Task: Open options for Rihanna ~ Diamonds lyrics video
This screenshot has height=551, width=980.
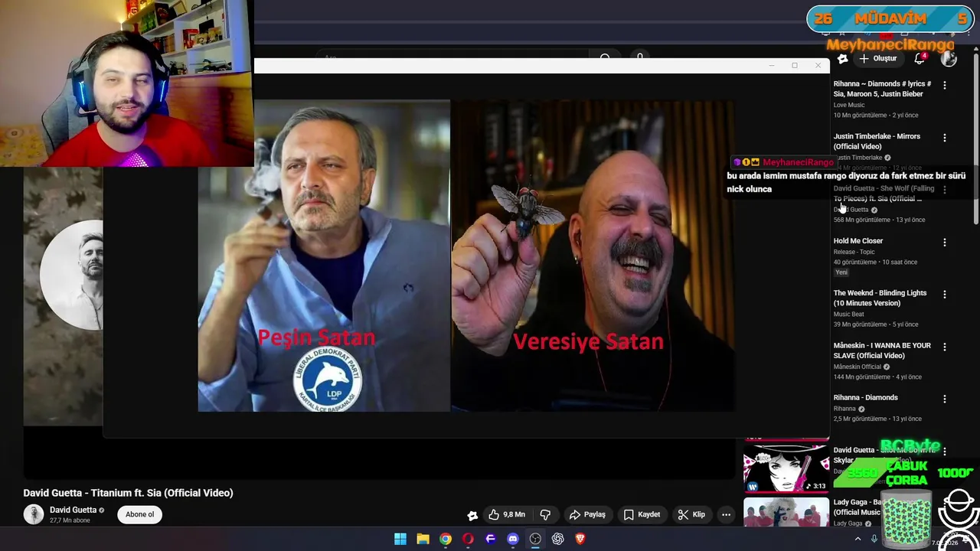Action: [x=945, y=85]
